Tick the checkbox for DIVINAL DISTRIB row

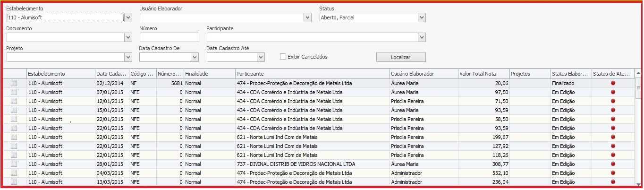(x=14, y=164)
